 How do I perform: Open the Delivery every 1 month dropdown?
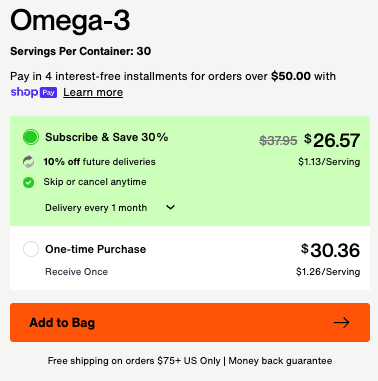coord(110,208)
